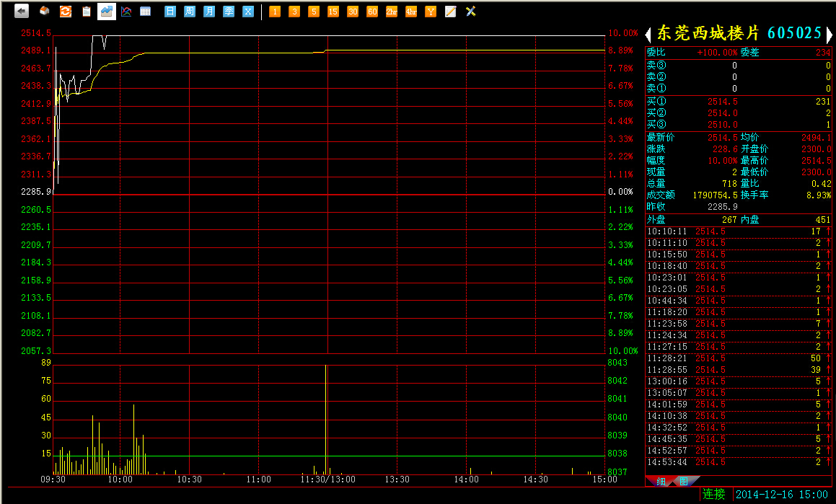Click the 10:30 time axis label
This screenshot has height=504, width=836.
click(189, 479)
